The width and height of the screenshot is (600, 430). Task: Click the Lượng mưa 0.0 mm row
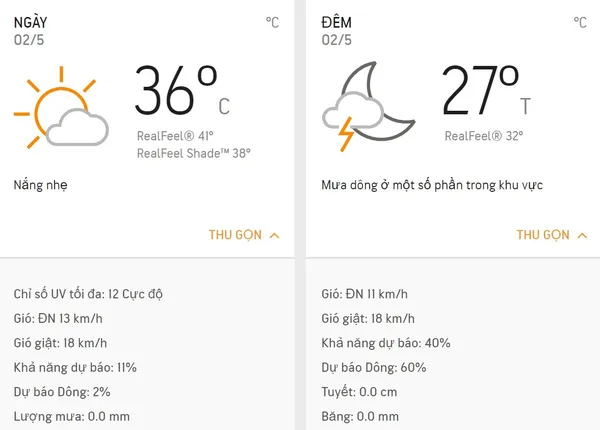pyautogui.click(x=72, y=417)
